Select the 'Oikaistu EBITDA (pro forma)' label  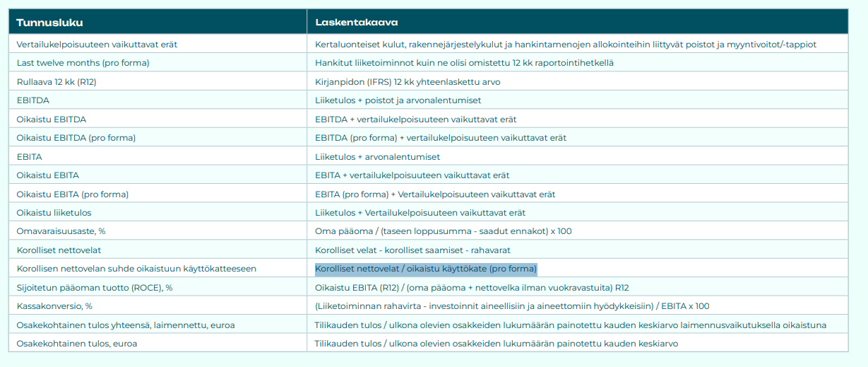[76, 138]
